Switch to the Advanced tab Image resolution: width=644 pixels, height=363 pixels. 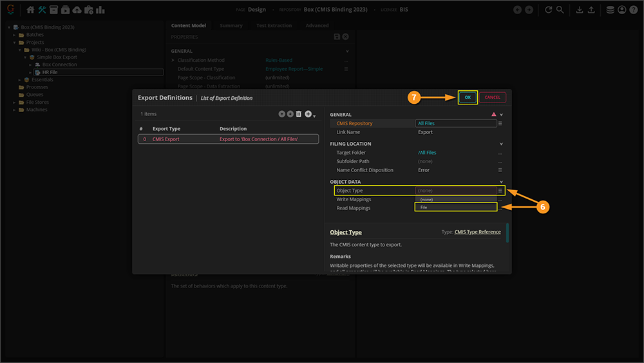pyautogui.click(x=317, y=26)
